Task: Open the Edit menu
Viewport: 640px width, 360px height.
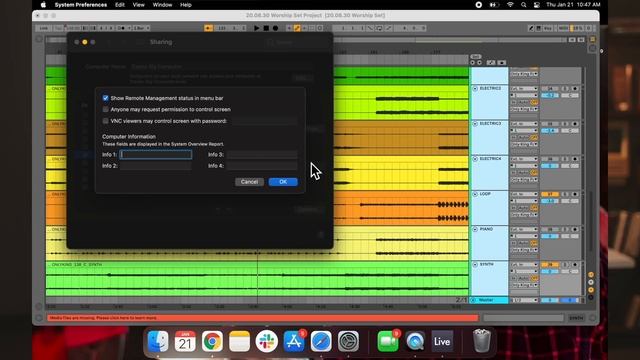Action: (x=120, y=5)
